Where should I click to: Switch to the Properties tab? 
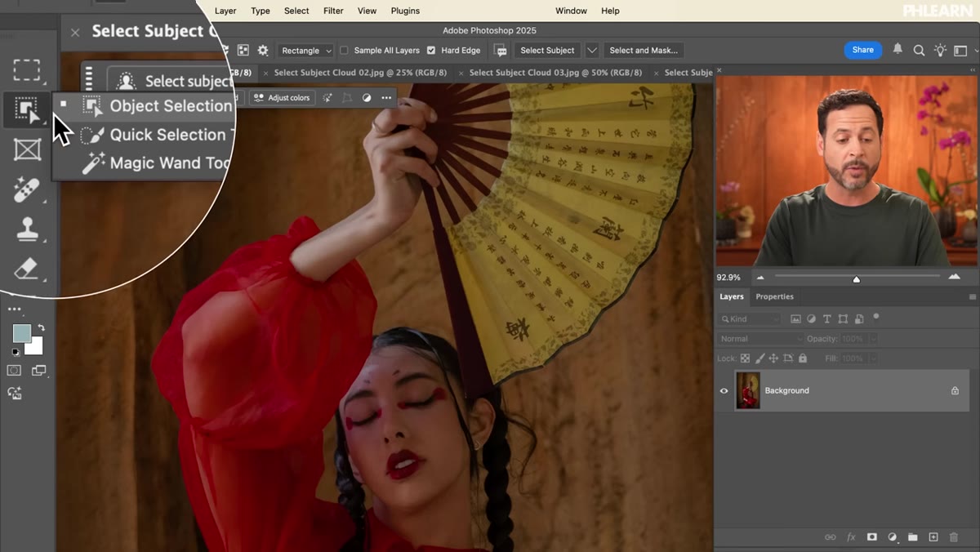coord(774,296)
